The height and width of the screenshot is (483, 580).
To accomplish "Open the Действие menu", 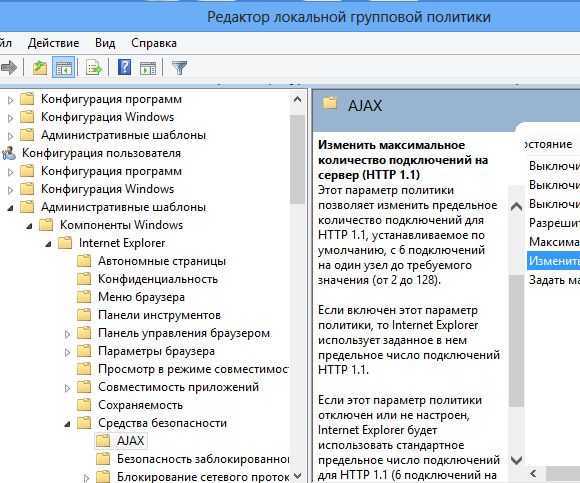I will [53, 43].
